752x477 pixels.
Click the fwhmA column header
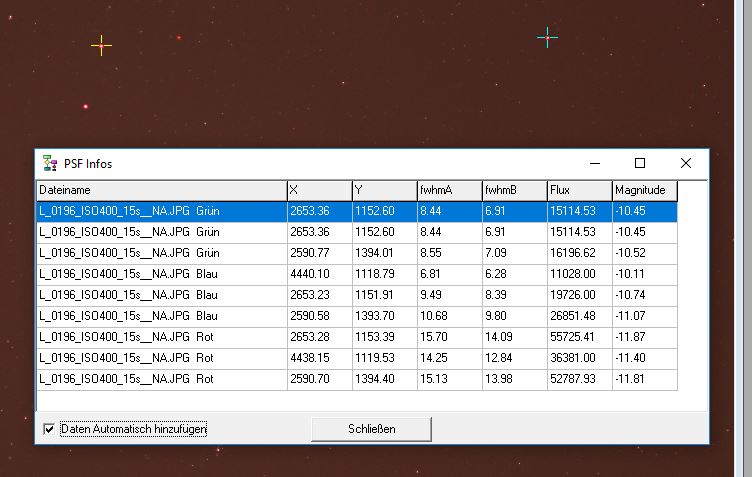pos(448,190)
